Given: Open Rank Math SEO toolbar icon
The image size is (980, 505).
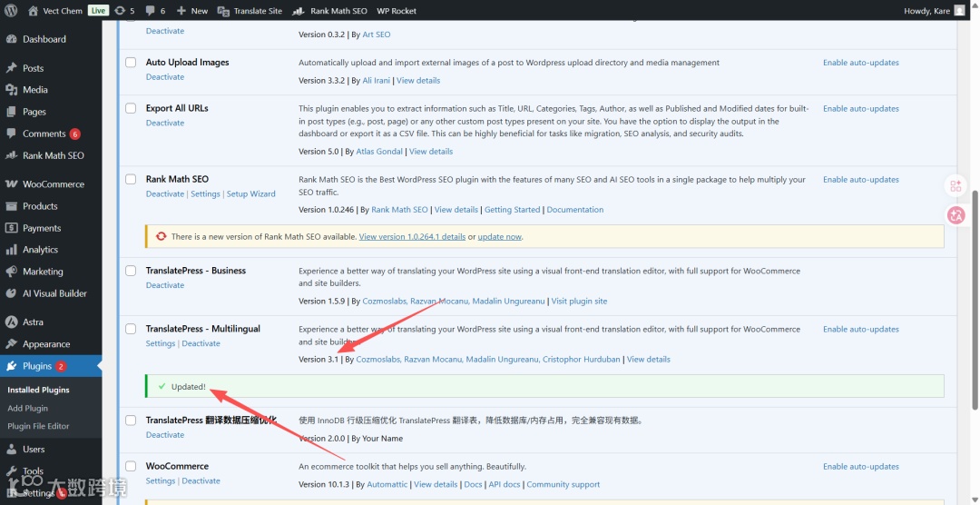Looking at the screenshot, I should (299, 11).
